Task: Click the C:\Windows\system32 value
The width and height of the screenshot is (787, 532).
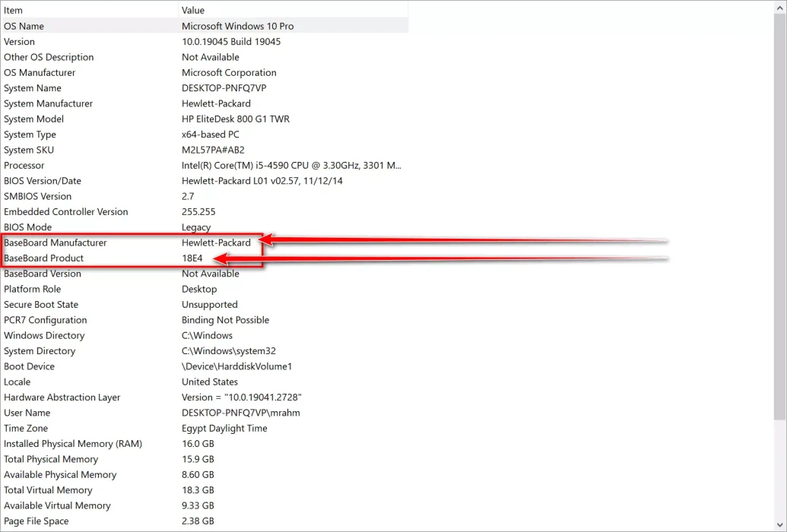Action: [229, 351]
